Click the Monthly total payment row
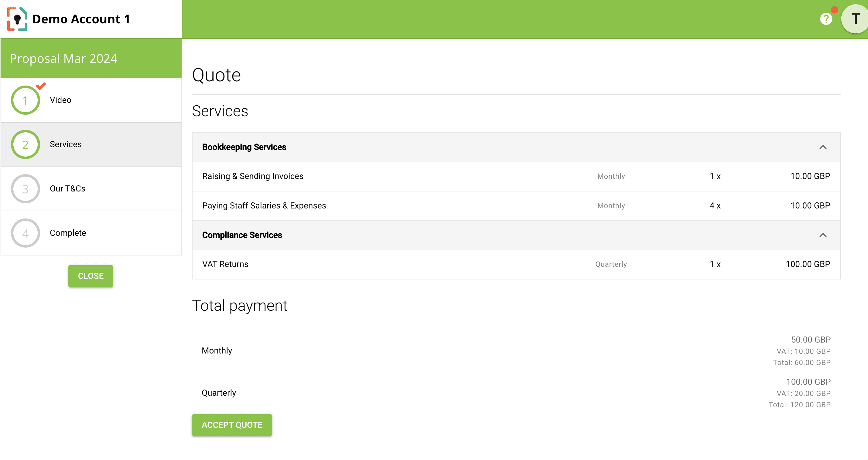This screenshot has height=460, width=868. [516, 350]
